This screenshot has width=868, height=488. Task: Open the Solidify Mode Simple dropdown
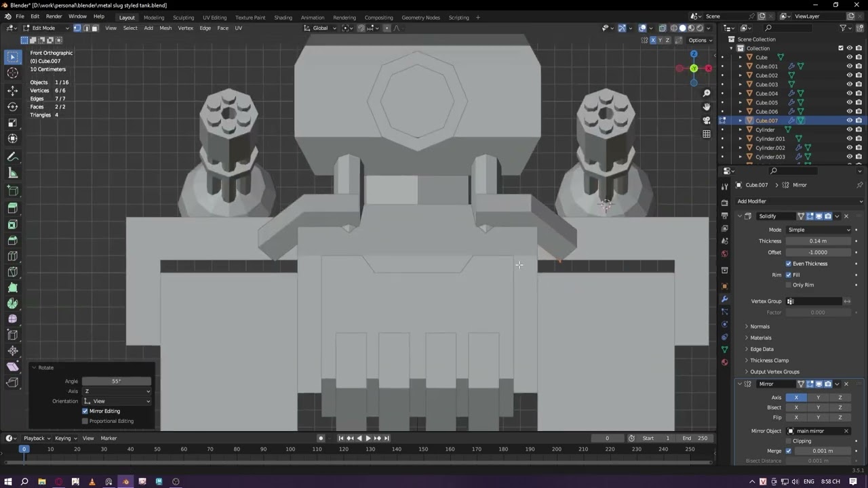(x=818, y=230)
